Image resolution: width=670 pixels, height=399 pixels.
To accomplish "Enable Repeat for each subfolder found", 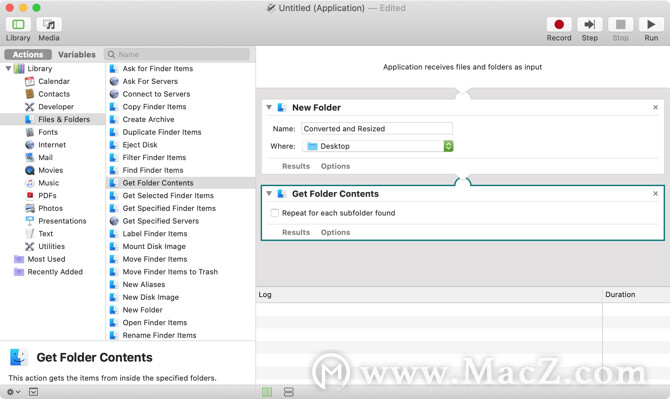I will (x=275, y=213).
